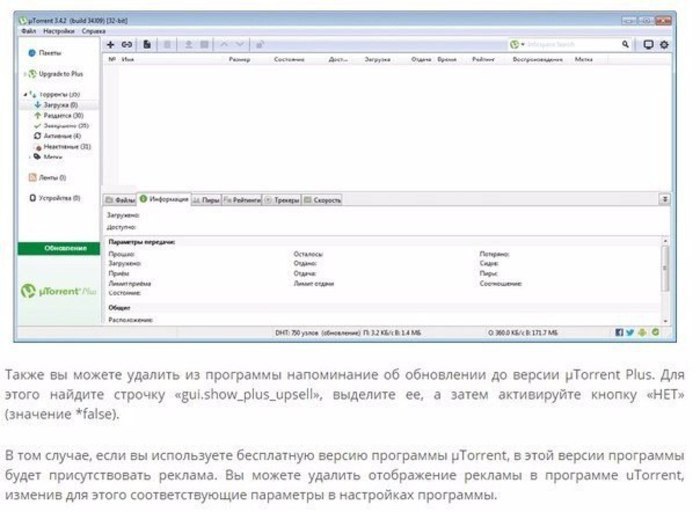Expand the Метки tree arrow
The image size is (700, 512).
(29, 157)
